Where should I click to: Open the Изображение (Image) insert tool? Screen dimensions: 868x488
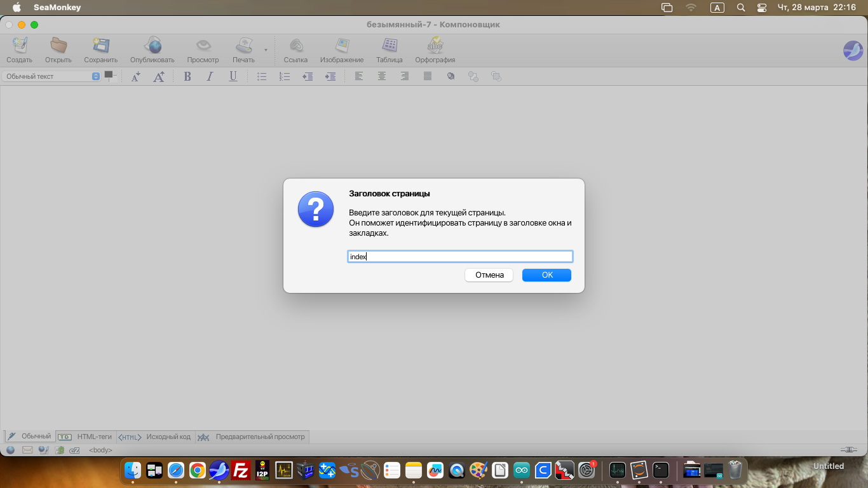click(x=342, y=46)
